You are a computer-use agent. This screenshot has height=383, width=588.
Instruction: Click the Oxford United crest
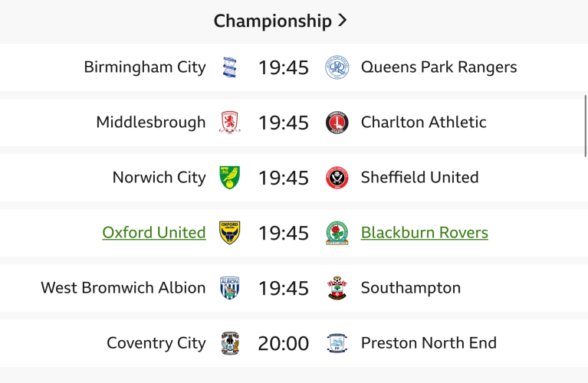tap(229, 233)
